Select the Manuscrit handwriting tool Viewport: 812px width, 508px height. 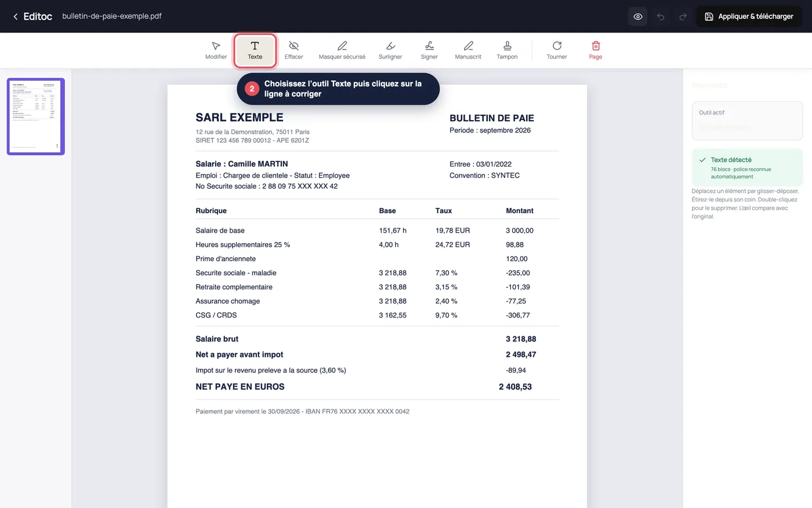468,51
